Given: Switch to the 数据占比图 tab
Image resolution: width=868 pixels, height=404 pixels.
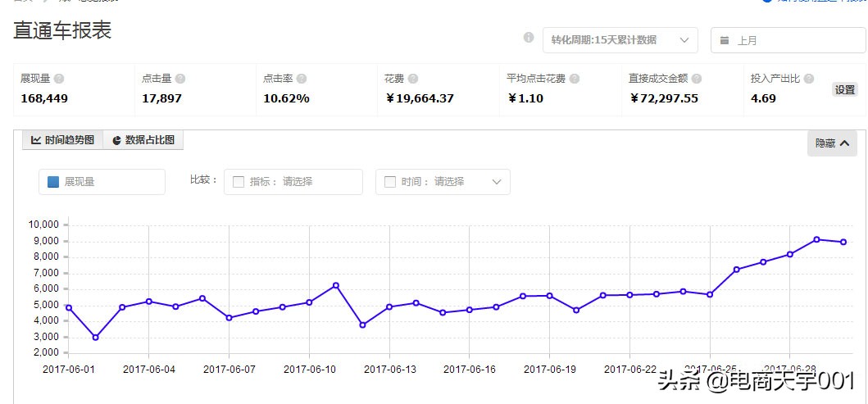Looking at the screenshot, I should click(143, 140).
